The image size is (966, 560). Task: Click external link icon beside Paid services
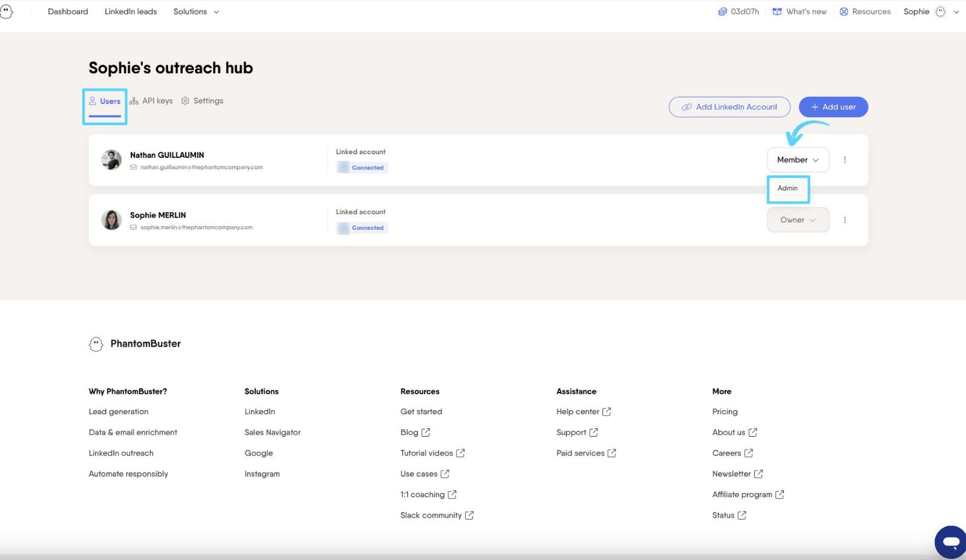point(612,453)
